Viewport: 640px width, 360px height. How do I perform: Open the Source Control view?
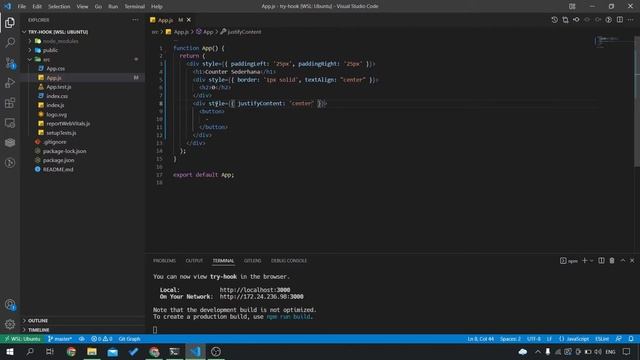10,63
